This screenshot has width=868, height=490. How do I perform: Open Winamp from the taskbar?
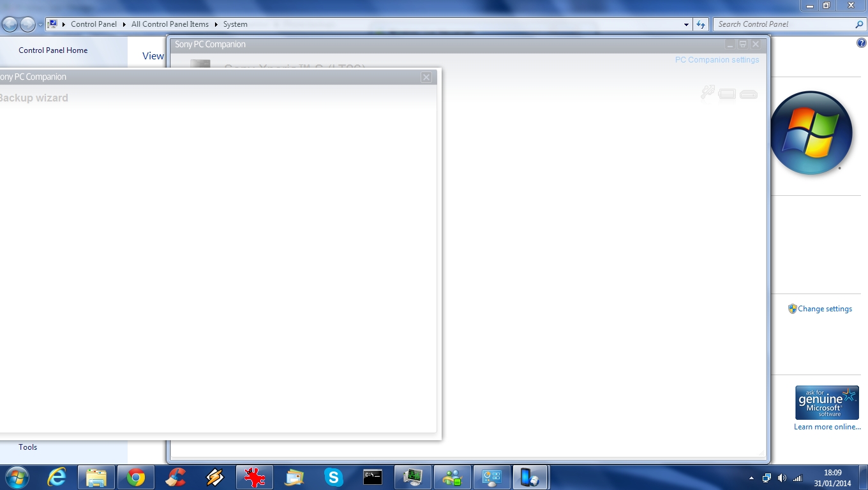[x=215, y=477]
